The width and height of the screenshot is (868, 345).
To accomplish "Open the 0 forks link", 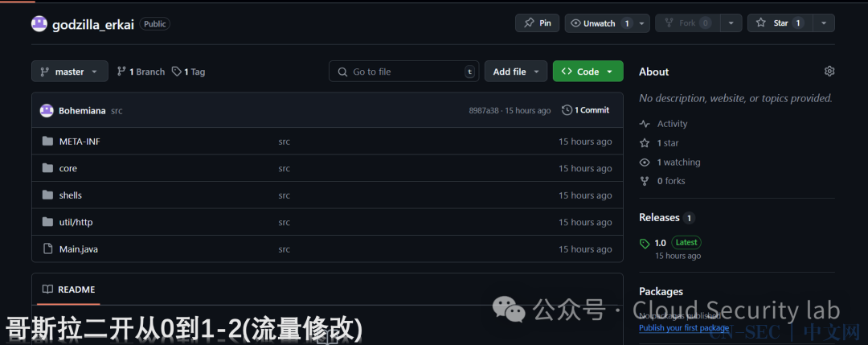I will (662, 181).
